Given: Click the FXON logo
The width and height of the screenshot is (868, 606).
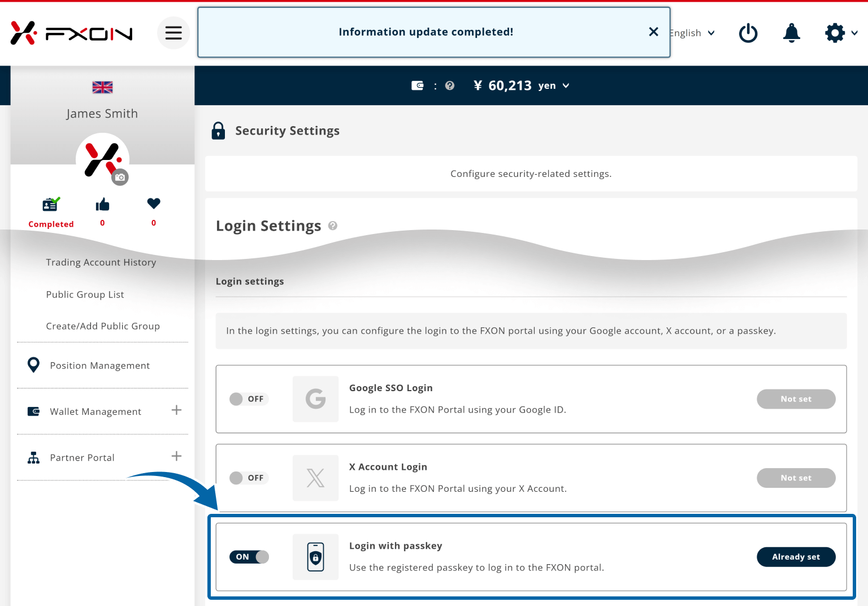Looking at the screenshot, I should click(72, 33).
